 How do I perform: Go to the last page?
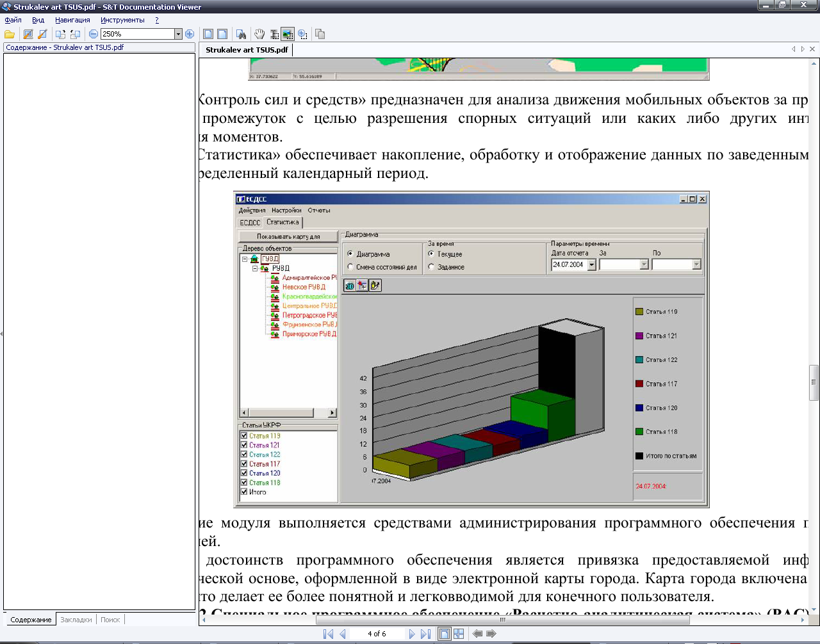[426, 634]
